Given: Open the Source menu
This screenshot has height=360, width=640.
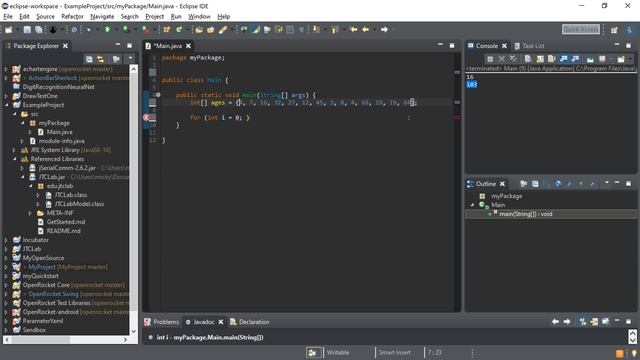Looking at the screenshot, I should (45, 17).
